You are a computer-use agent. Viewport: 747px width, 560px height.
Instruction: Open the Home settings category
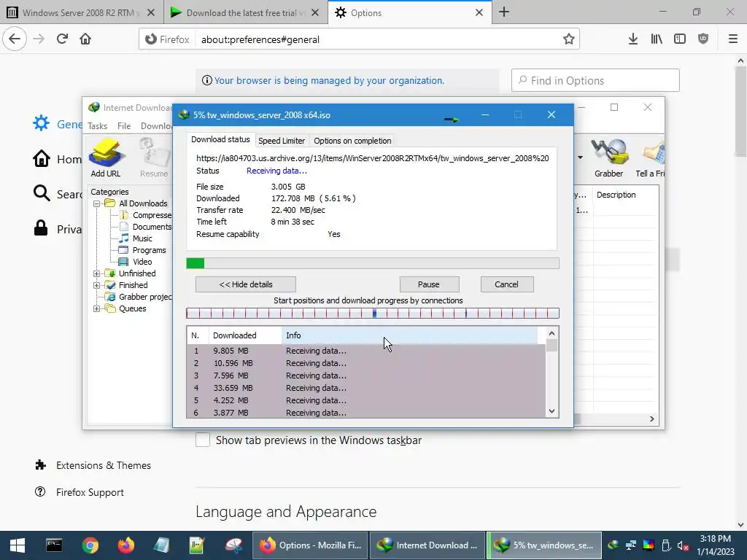pos(57,159)
